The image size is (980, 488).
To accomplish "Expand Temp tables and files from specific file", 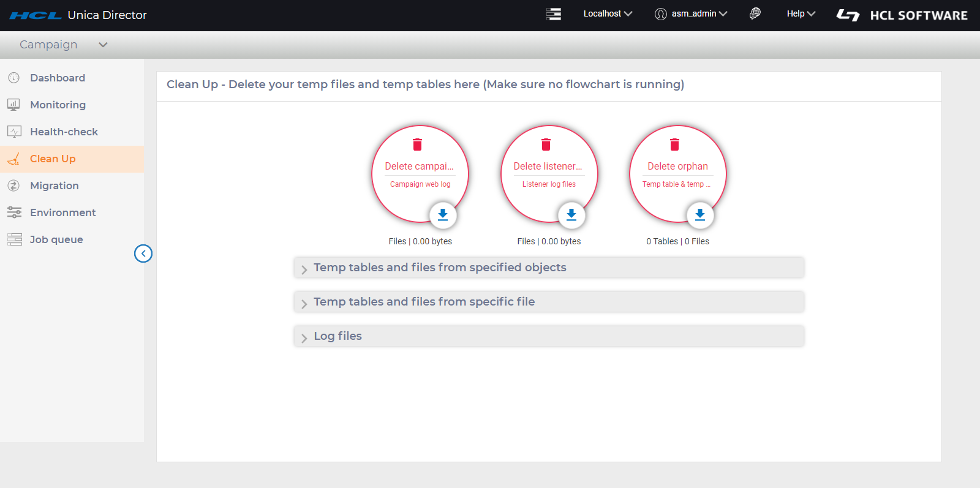I will tap(424, 302).
